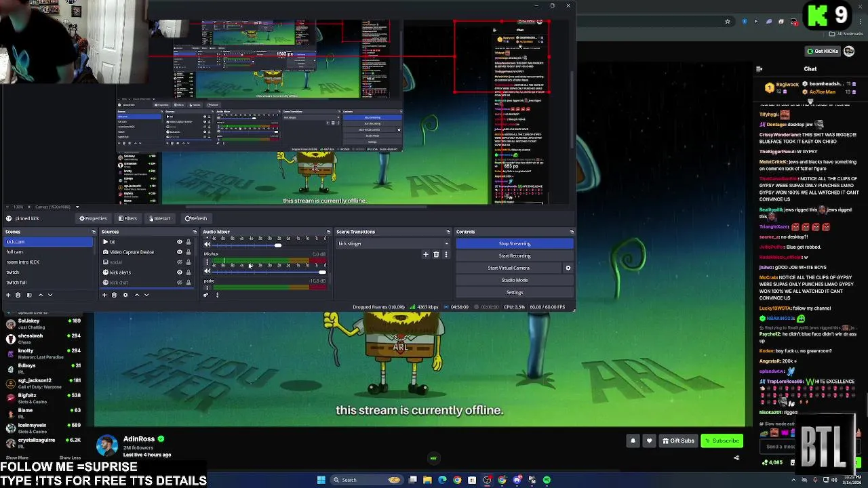This screenshot has height=488, width=868.
Task: Undock the Controls panel
Action: (571, 232)
